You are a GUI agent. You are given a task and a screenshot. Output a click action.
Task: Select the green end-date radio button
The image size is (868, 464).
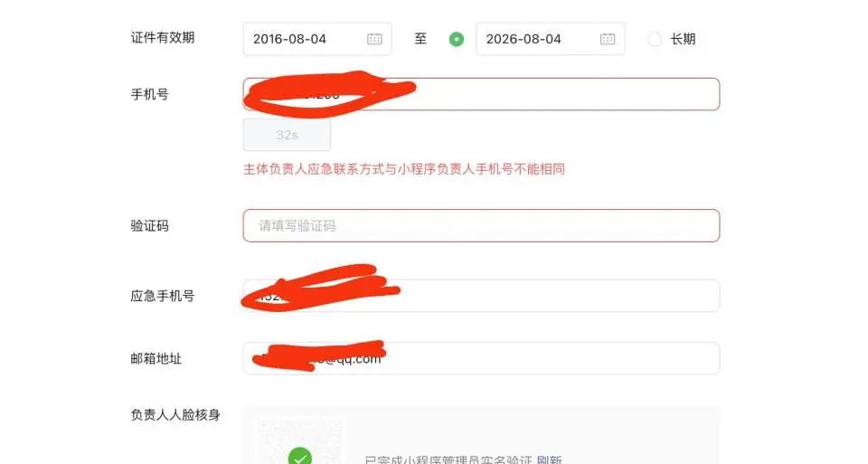(x=456, y=39)
